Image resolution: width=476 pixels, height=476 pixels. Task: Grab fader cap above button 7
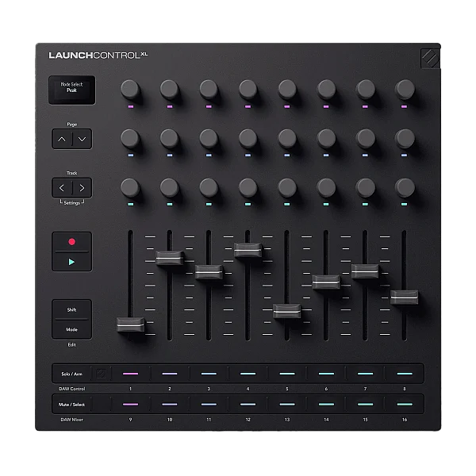tap(365, 271)
